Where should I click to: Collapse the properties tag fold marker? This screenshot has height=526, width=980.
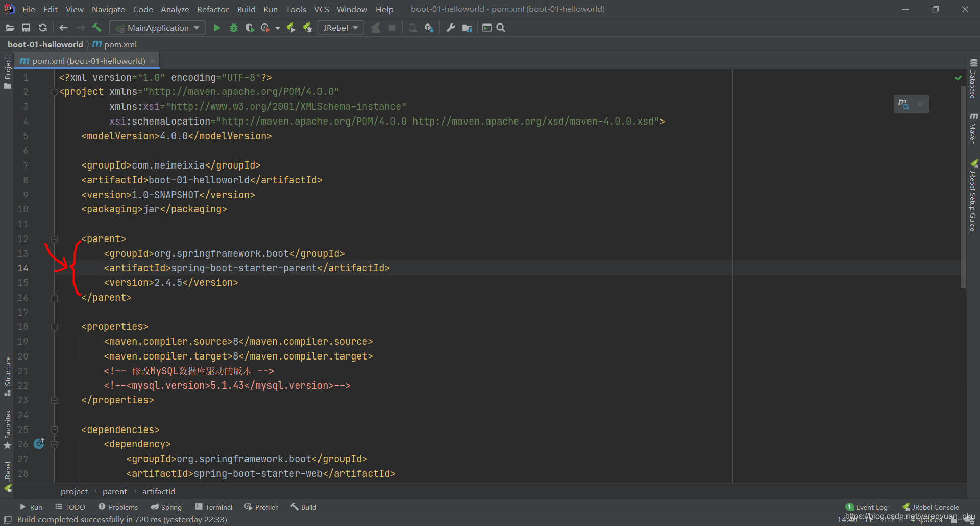click(54, 327)
